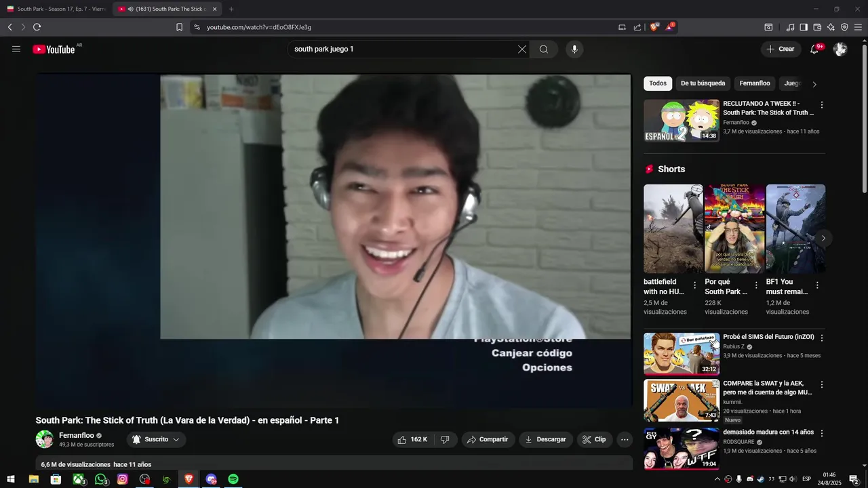Open menu for Probé el SIMS video
Viewport: 868px width, 488px height.
(x=822, y=338)
